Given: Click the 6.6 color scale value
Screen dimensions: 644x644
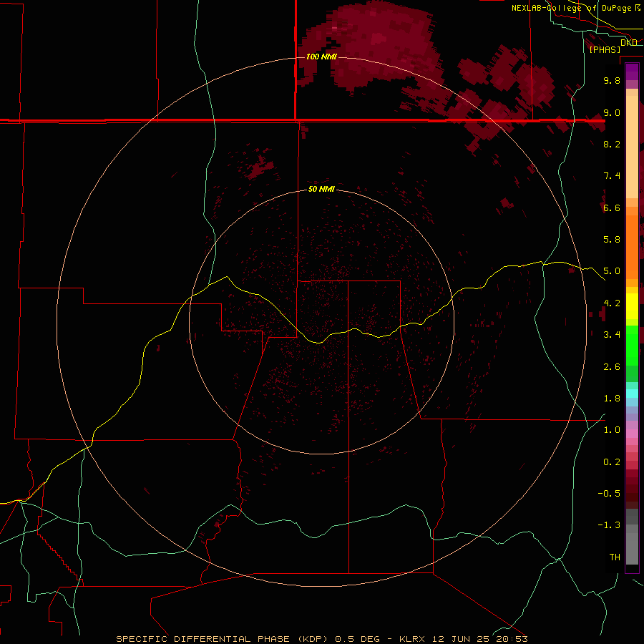Looking at the screenshot, I should pos(612,208).
